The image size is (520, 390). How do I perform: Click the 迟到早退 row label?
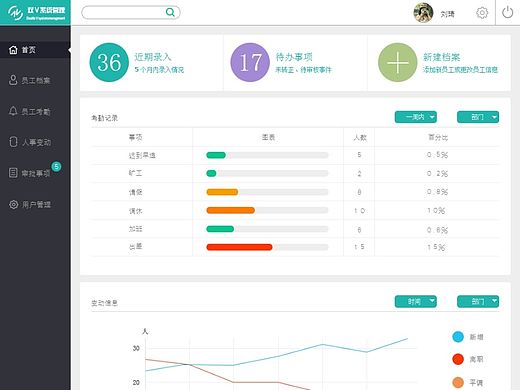coord(142,155)
